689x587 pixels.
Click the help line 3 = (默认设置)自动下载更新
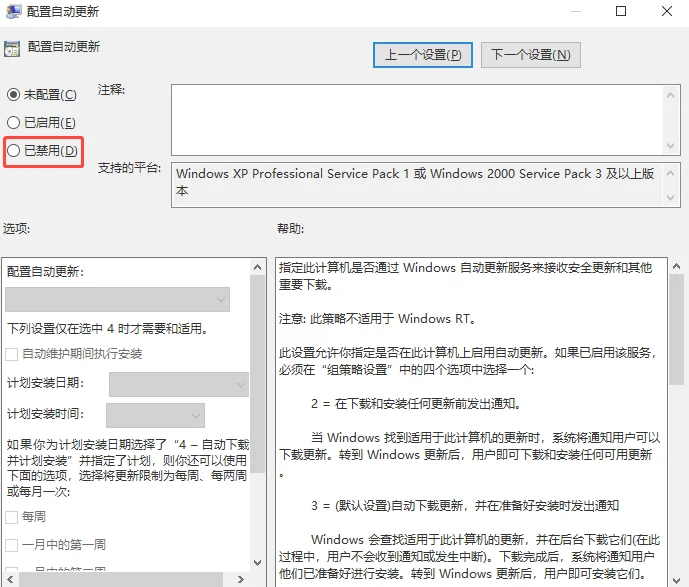465,506
